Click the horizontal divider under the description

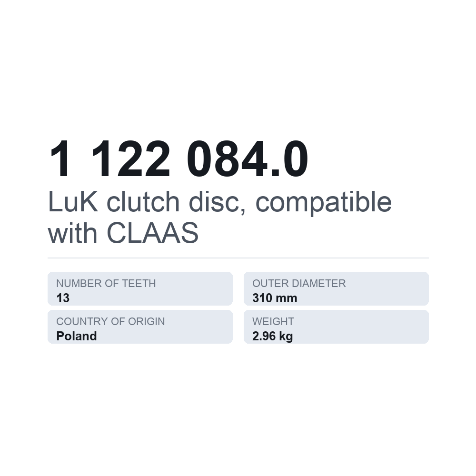(238, 258)
